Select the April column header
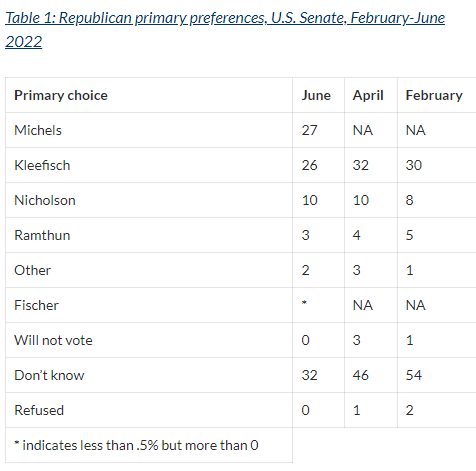The image size is (476, 471). (368, 96)
